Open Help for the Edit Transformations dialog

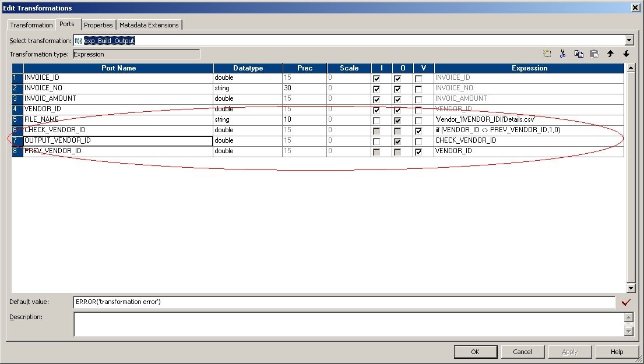pyautogui.click(x=617, y=352)
